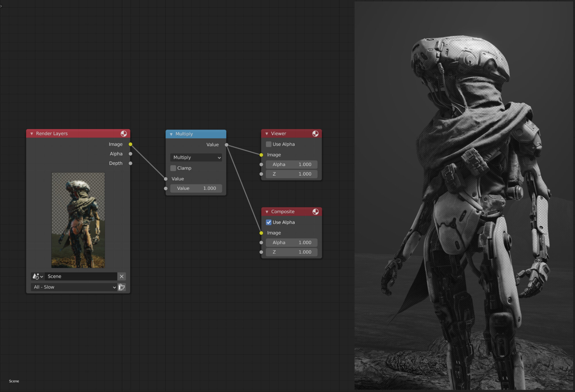This screenshot has width=575, height=392.
Task: Click the preview sphere icon on Viewer node header
Action: pyautogui.click(x=315, y=133)
